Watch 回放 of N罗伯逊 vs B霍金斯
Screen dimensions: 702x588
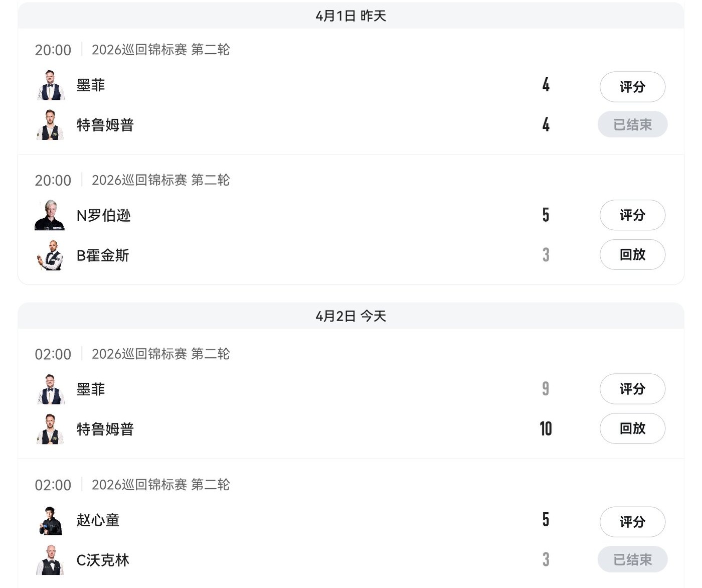pos(632,255)
